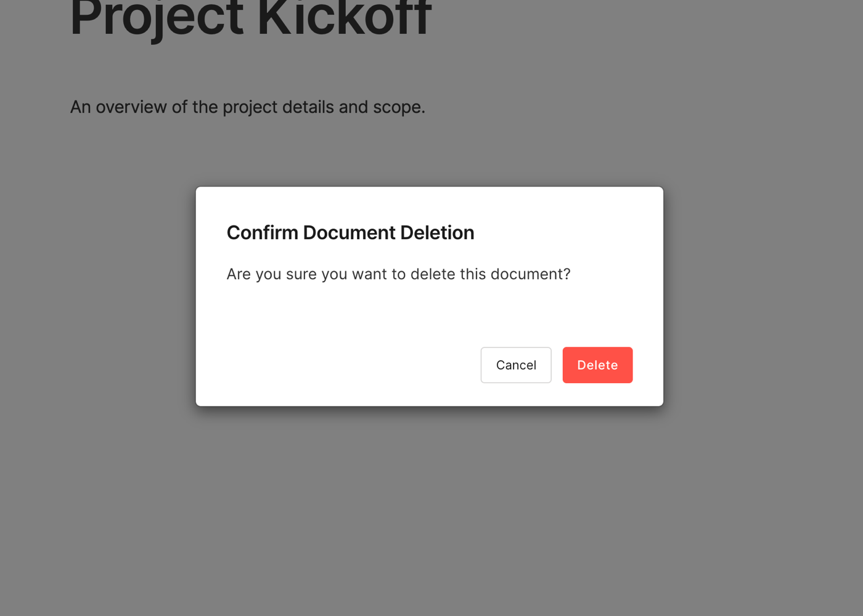This screenshot has height=616, width=863.
Task: Click the word "Project" in page heading
Action: pyautogui.click(x=157, y=18)
